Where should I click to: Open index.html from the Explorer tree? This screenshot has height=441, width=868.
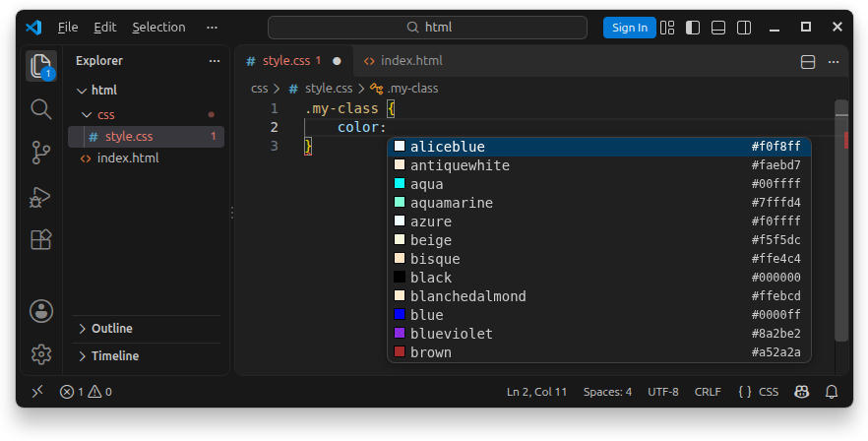(146, 158)
